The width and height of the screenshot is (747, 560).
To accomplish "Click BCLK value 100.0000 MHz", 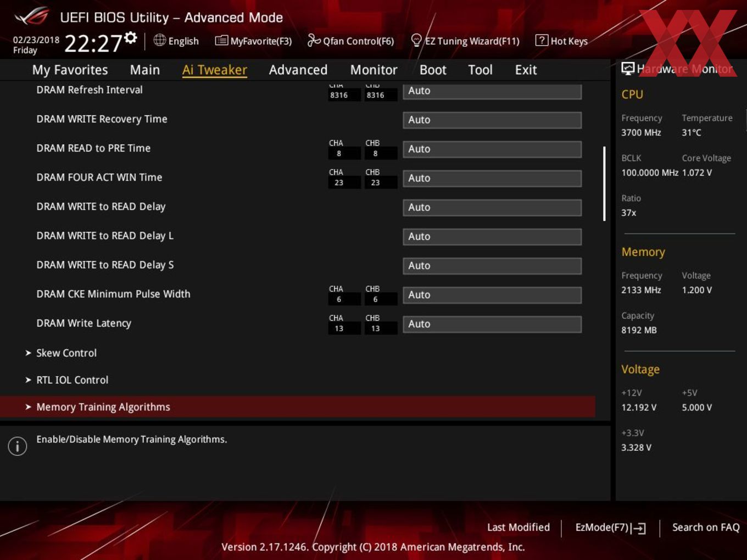I will (650, 172).
